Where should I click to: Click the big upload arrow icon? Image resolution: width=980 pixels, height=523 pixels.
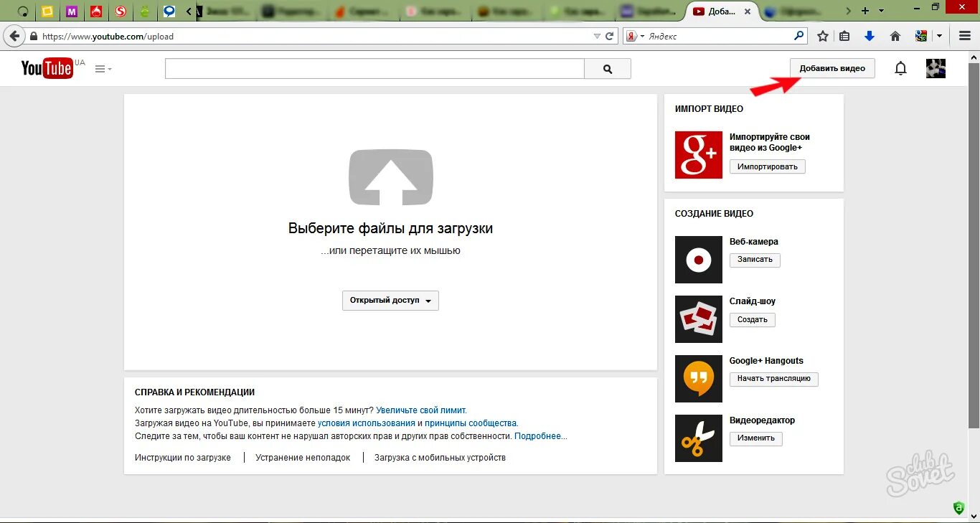pyautogui.click(x=391, y=177)
